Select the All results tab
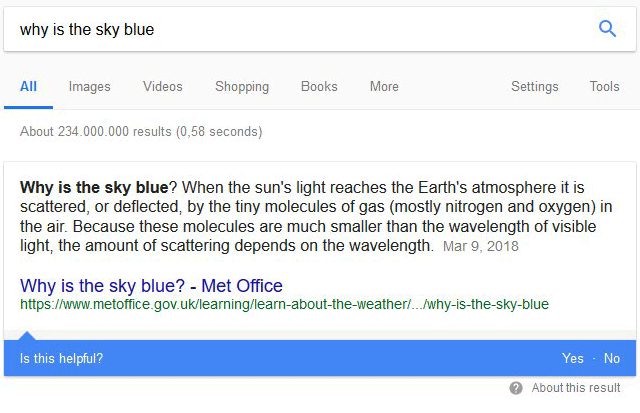The width and height of the screenshot is (640, 413). point(28,87)
